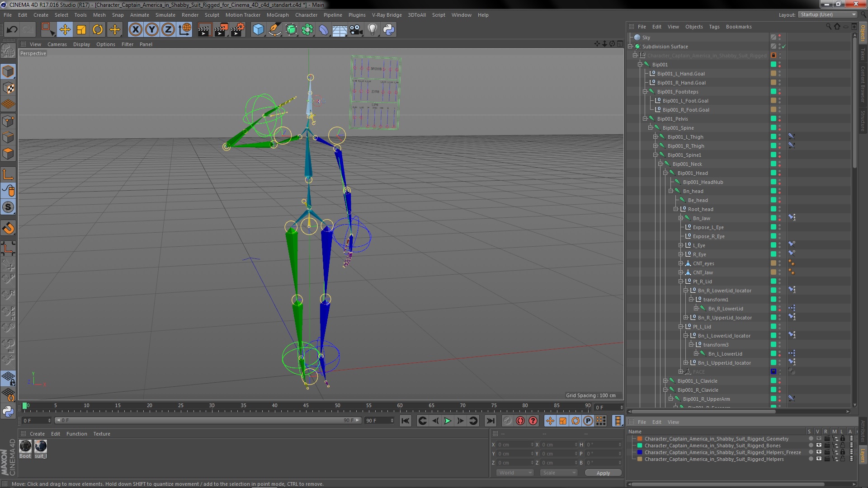Screen dimensions: 868x488
Task: Switch to the Structure side tab
Action: pos(863,121)
